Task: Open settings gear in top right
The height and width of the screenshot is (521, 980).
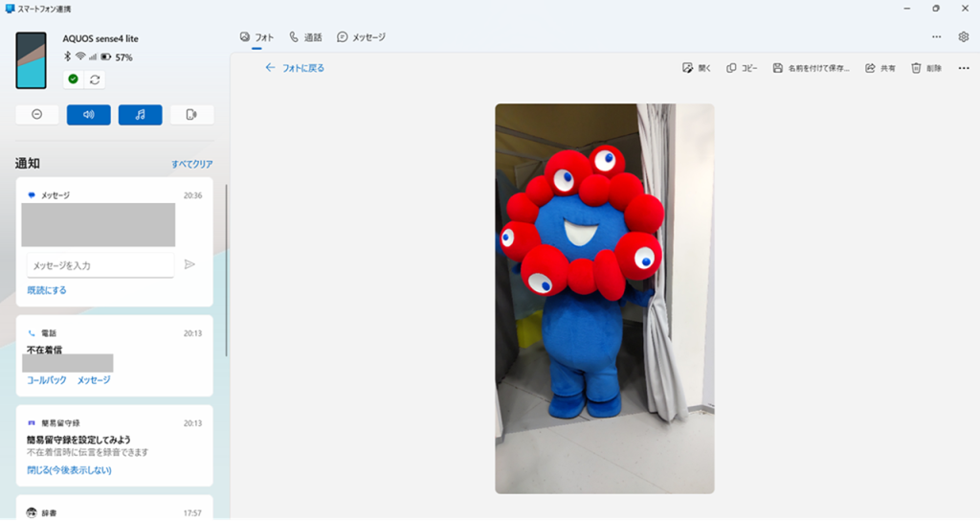Action: (964, 36)
